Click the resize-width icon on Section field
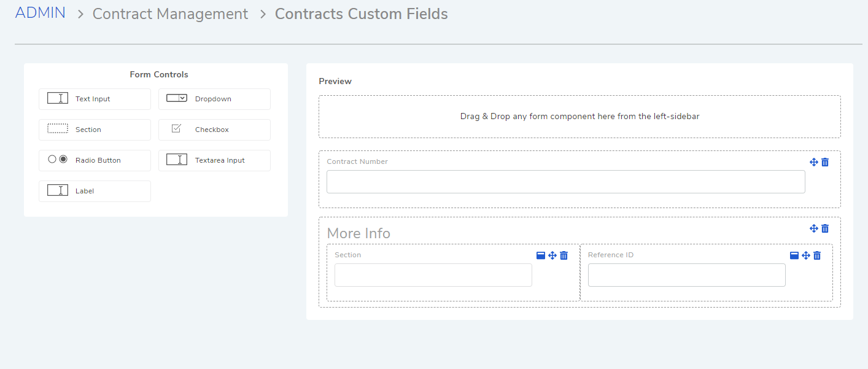Viewport: 868px width, 369px height. coord(541,255)
